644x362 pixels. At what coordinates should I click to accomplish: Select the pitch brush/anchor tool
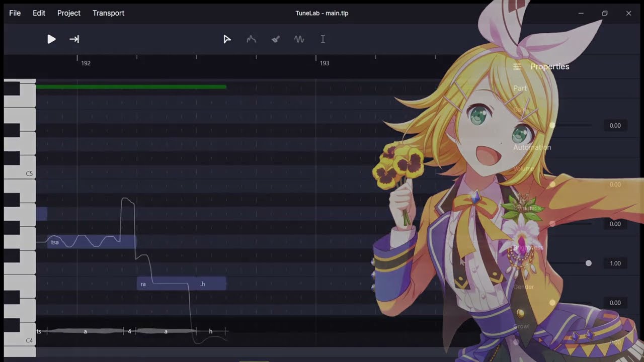275,39
